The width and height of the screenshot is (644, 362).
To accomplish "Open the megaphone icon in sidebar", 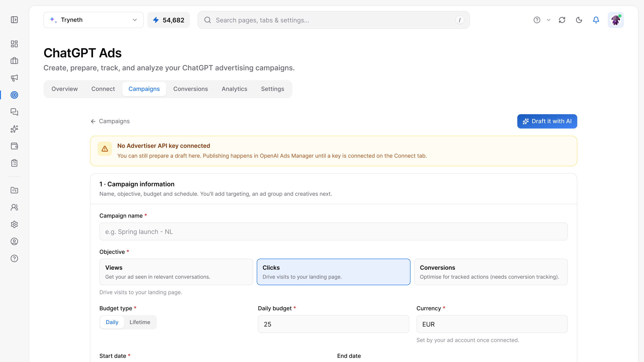I will click(x=14, y=78).
